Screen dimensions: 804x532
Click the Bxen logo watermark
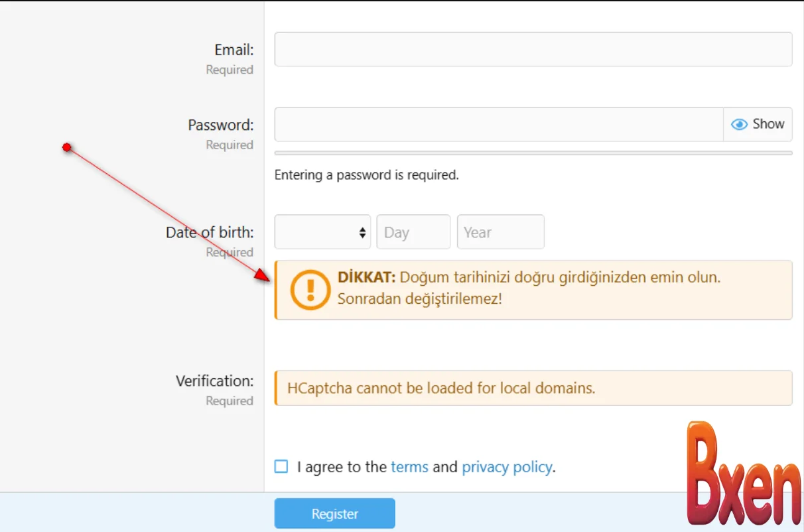click(743, 475)
